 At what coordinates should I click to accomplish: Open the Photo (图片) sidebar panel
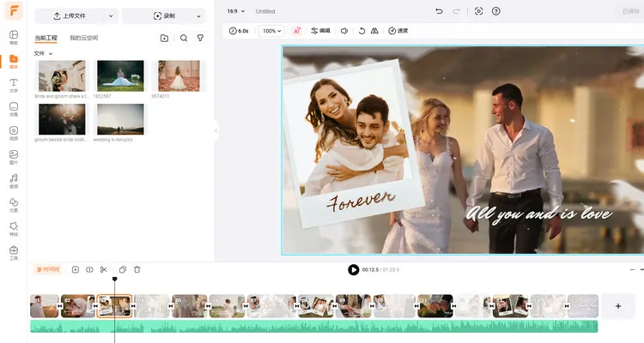[14, 157]
